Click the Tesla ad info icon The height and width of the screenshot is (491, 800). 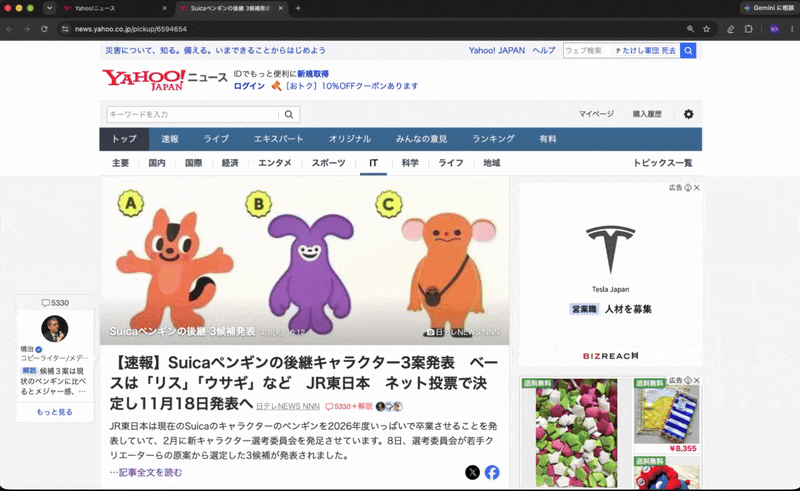click(x=688, y=188)
